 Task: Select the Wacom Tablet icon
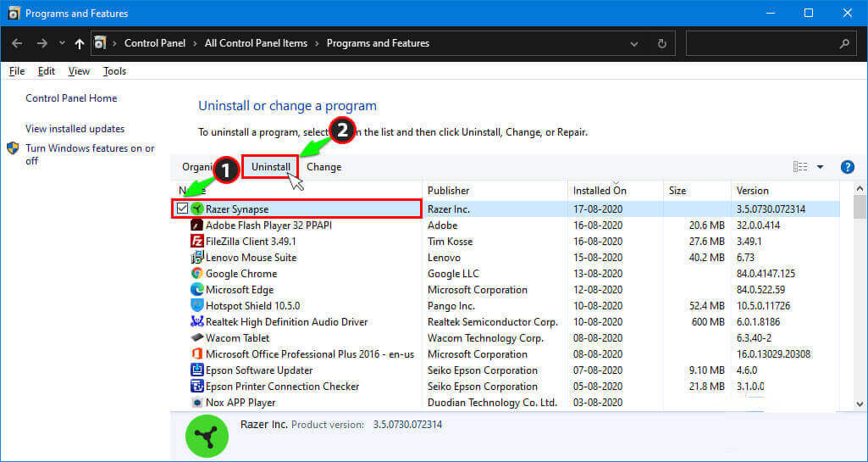[196, 338]
